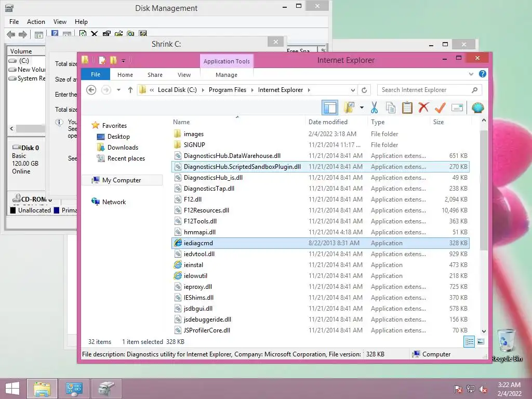Viewport: 532px width, 399px height.
Task: Click the Quick Access new folder icon in title bar
Action: pos(113,60)
